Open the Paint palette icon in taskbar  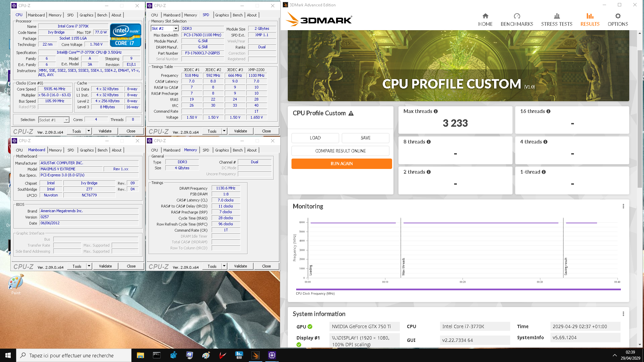point(206,355)
